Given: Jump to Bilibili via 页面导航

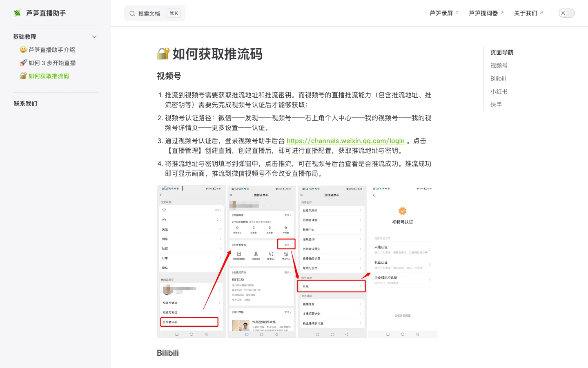Looking at the screenshot, I should (x=498, y=79).
